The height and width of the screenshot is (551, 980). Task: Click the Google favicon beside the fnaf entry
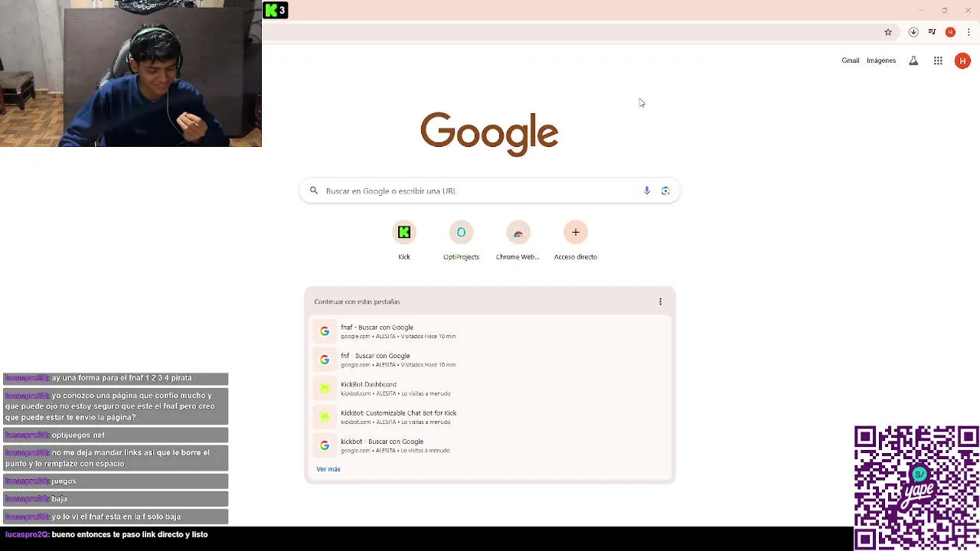[325, 331]
